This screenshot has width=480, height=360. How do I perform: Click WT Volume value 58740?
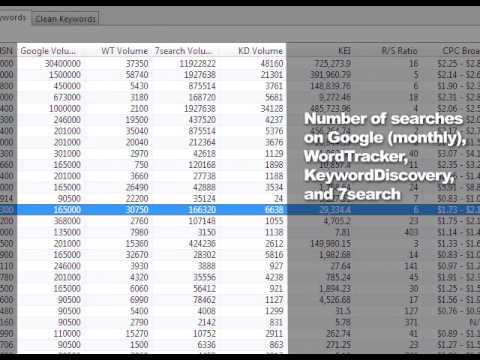(137, 75)
